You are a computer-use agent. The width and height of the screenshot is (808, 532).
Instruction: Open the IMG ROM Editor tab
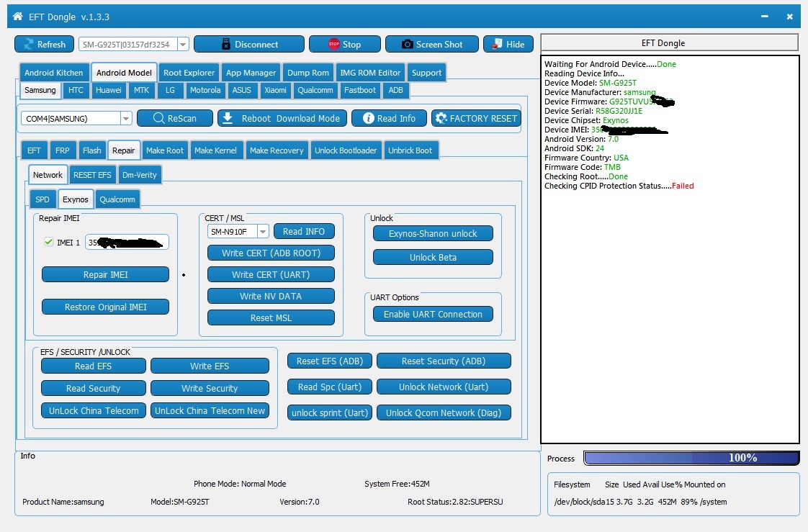coord(370,73)
